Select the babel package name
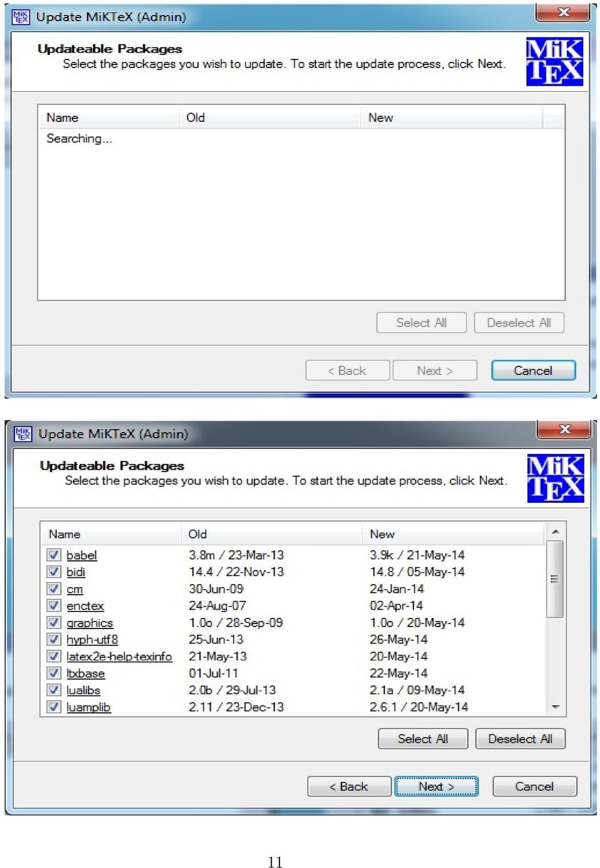Screen dimensions: 600x868 [x=82, y=555]
